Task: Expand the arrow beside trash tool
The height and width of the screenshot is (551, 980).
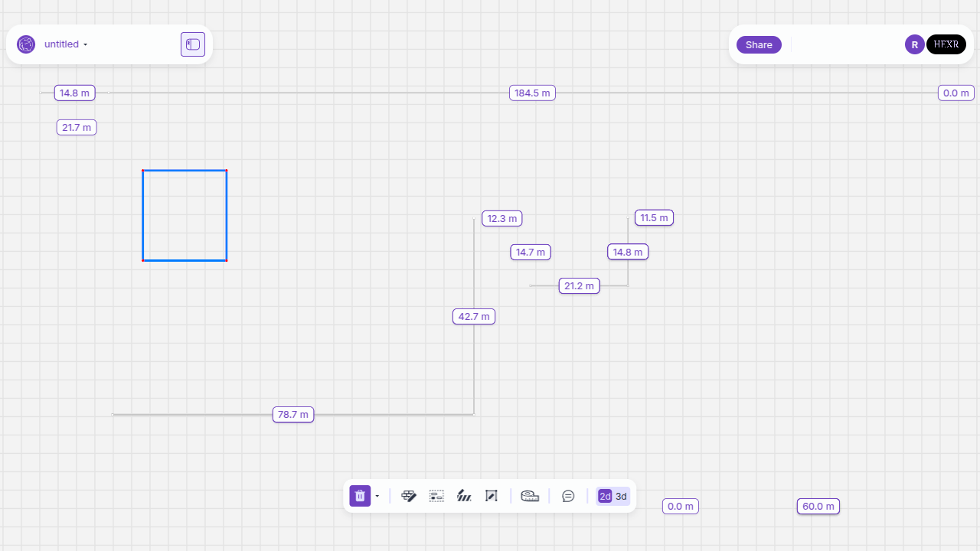Action: click(x=377, y=496)
